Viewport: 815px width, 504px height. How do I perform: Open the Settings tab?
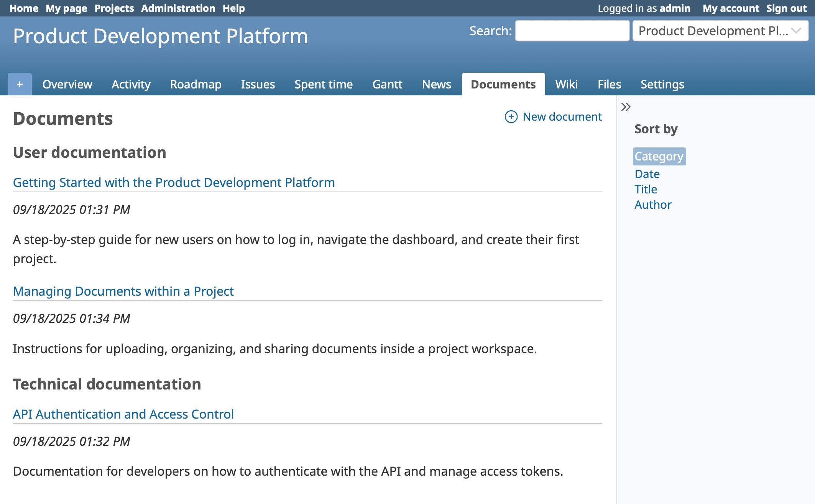pyautogui.click(x=662, y=84)
